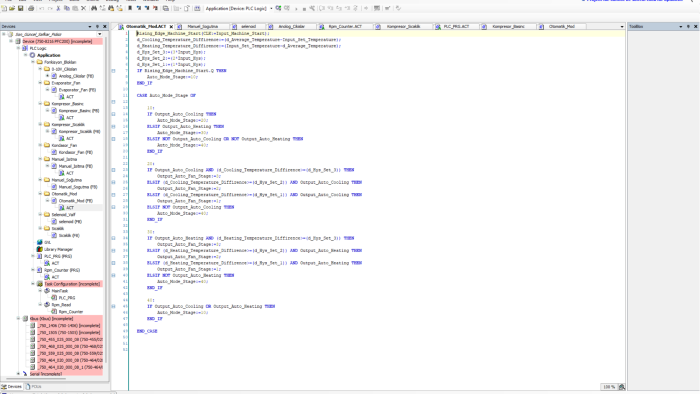Click the Copy toolbar icon
The image size is (700, 394).
(67, 8)
